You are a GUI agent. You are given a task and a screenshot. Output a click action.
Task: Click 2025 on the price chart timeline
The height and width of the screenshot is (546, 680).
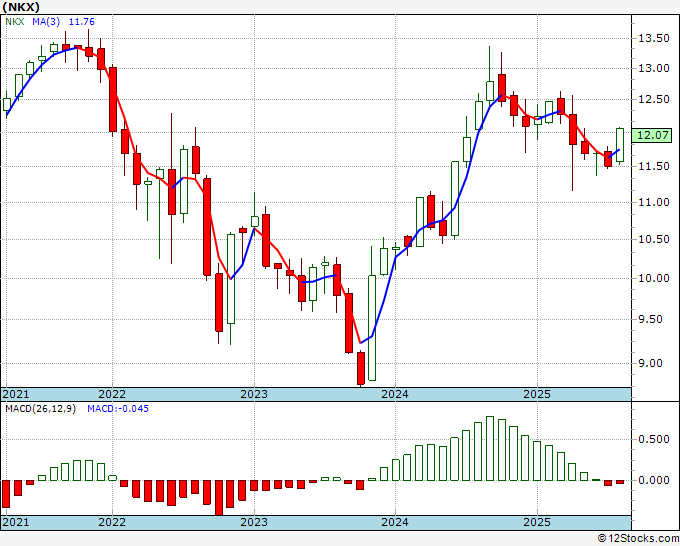point(537,394)
